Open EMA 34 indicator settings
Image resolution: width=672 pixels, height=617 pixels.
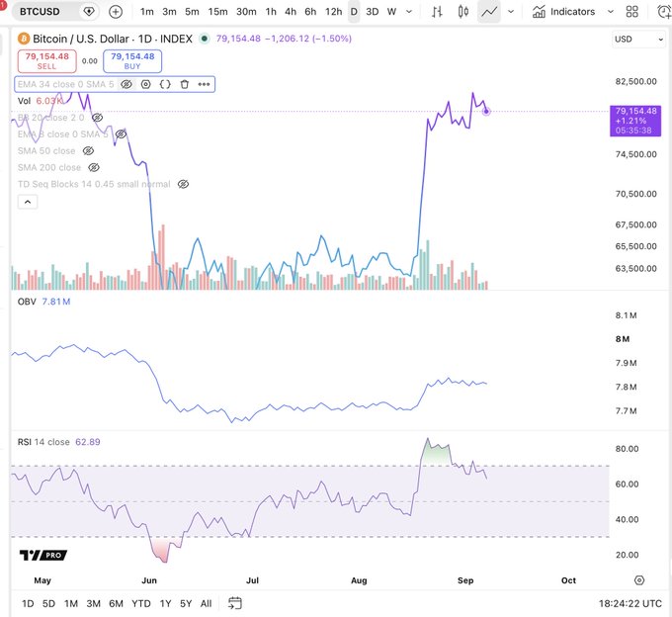click(x=145, y=84)
